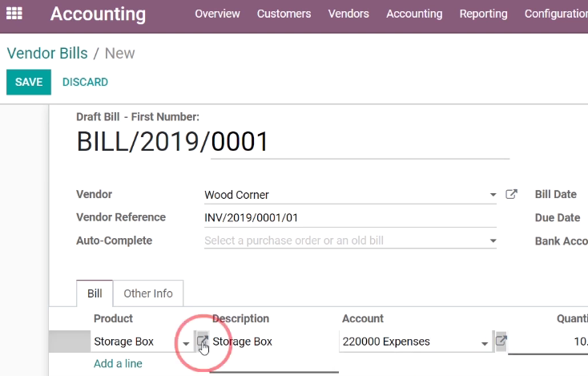Open Wood Corner vendor external link
This screenshot has width=588, height=376.
point(512,194)
